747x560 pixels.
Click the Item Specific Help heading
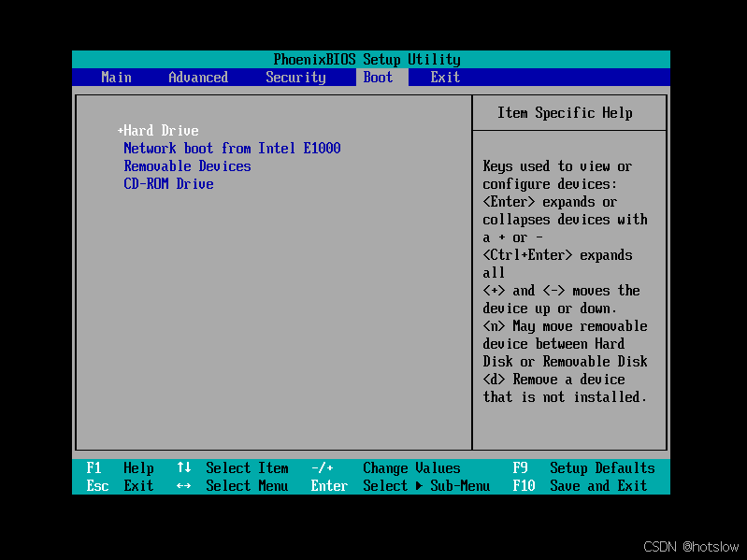(565, 113)
